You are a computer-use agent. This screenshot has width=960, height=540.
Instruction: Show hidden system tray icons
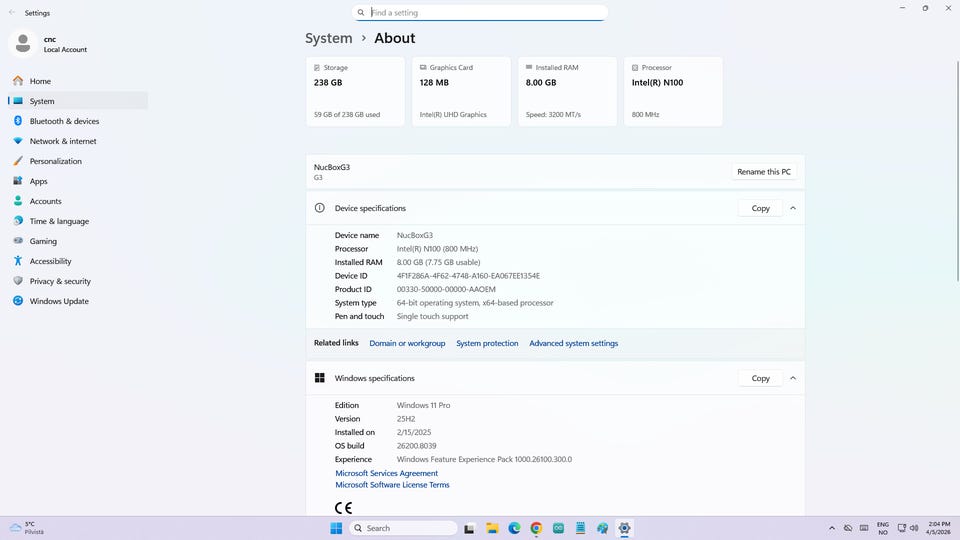click(832, 528)
